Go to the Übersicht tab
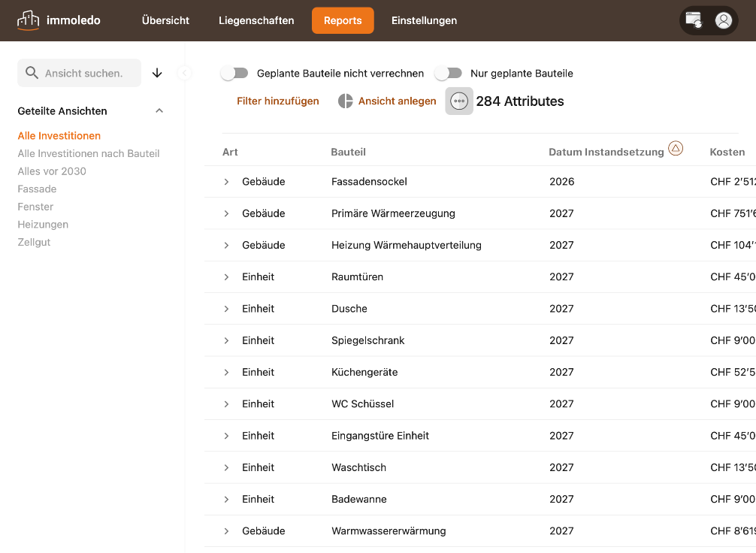The width and height of the screenshot is (756, 553). click(165, 21)
